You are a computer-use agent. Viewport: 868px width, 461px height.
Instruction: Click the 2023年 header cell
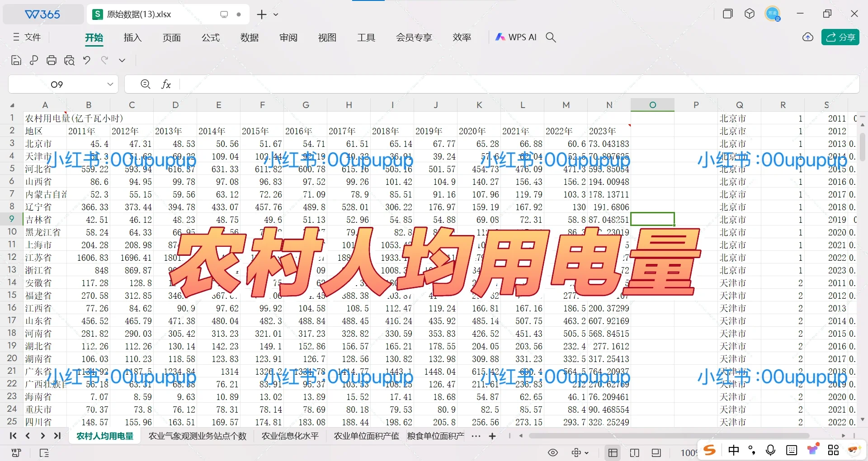609,131
